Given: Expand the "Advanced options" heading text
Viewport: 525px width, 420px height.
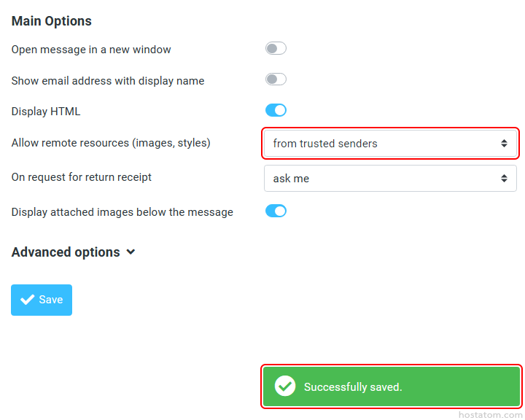Looking at the screenshot, I should click(x=66, y=252).
